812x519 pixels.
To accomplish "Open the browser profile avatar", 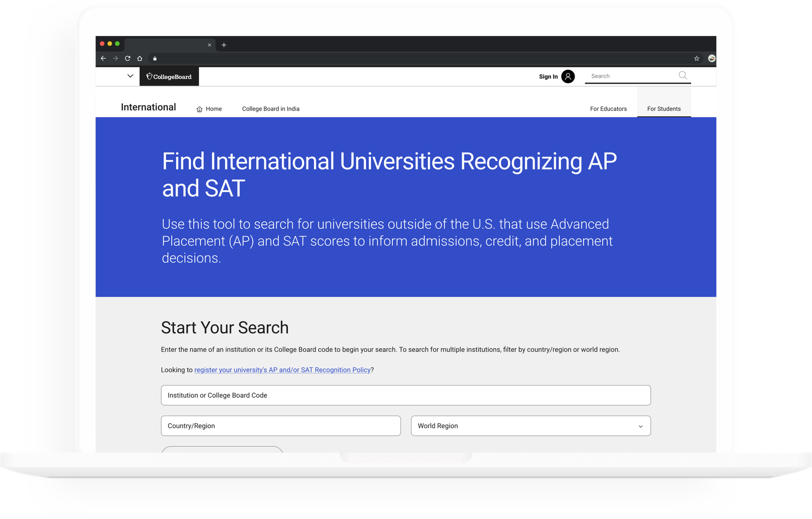I will click(712, 58).
